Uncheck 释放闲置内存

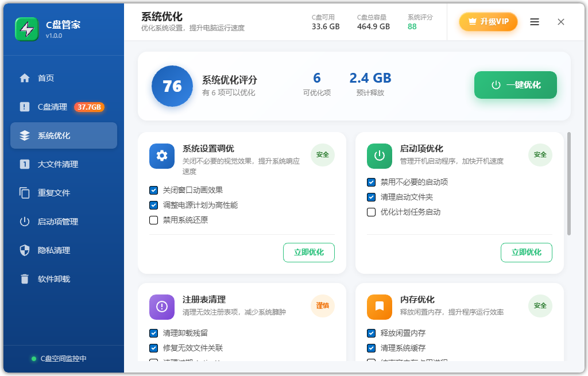[372, 333]
